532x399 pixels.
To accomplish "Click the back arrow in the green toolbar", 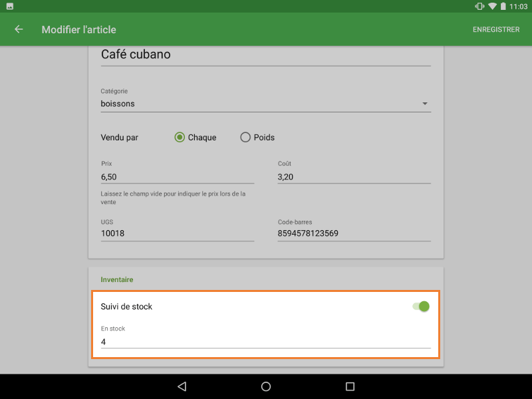I will tap(18, 29).
